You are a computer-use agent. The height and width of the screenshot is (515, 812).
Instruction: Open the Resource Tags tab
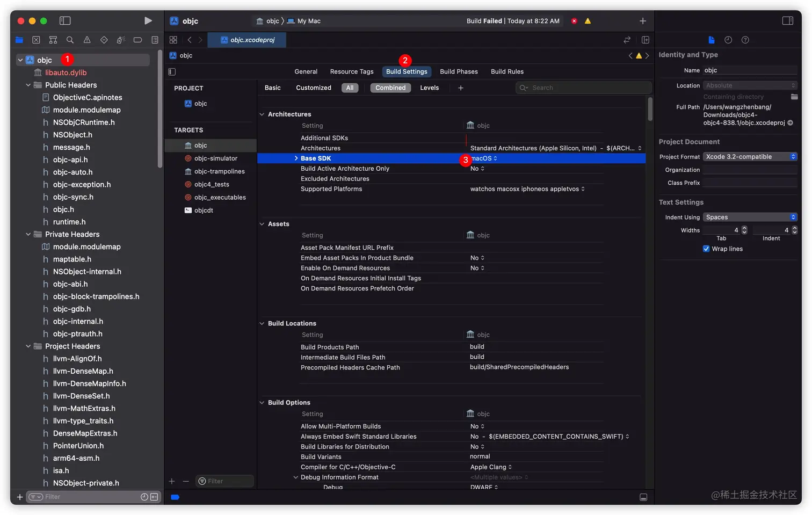tap(352, 71)
